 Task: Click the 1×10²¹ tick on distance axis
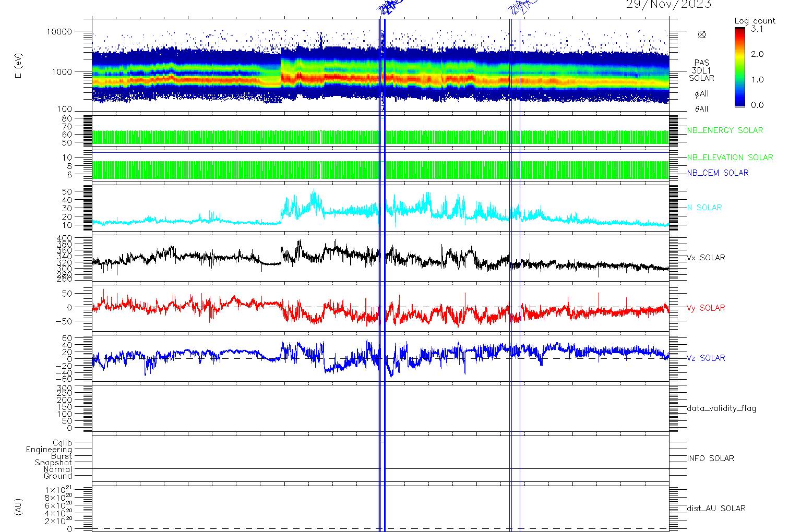click(58, 490)
